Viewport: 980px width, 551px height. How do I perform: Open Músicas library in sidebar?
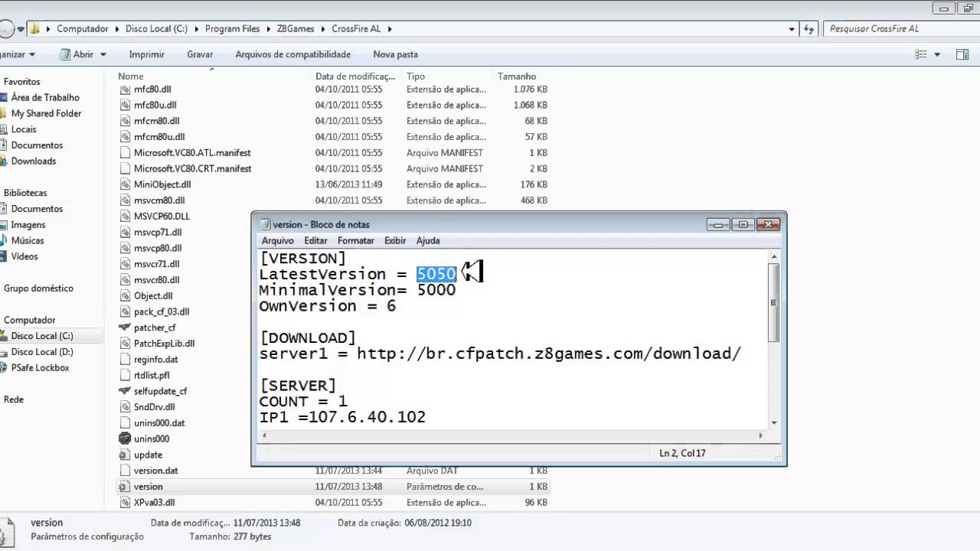[x=28, y=241]
